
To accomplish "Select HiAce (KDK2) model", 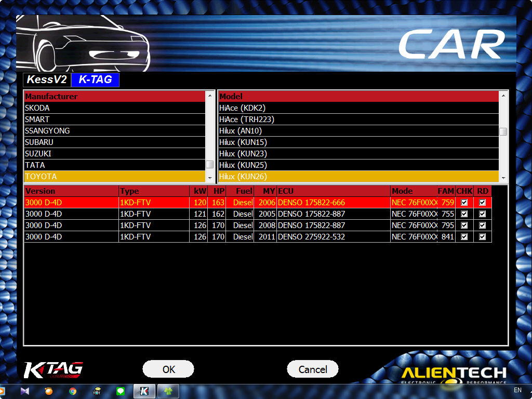I will pyautogui.click(x=358, y=108).
